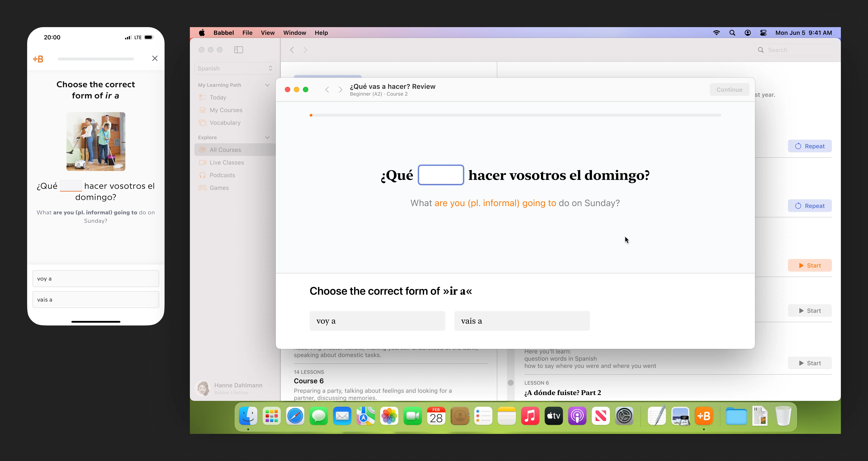Click the lesson progress bar
Screen dimensions: 868x461
point(515,115)
